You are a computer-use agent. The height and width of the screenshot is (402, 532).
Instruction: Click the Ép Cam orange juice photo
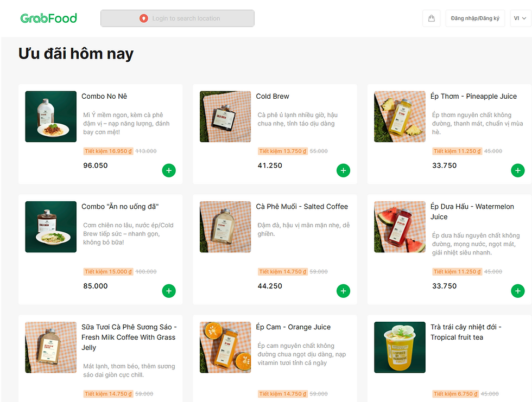click(225, 347)
